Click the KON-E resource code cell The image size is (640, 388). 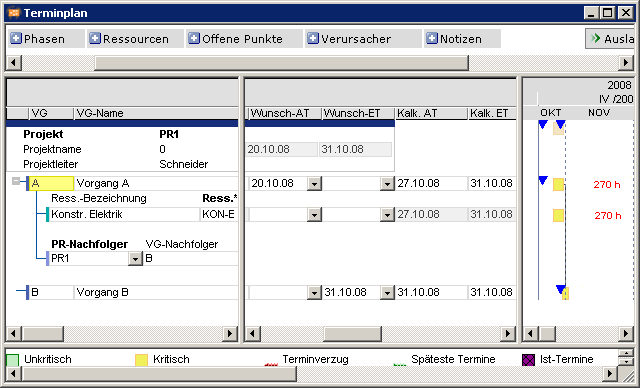point(219,215)
